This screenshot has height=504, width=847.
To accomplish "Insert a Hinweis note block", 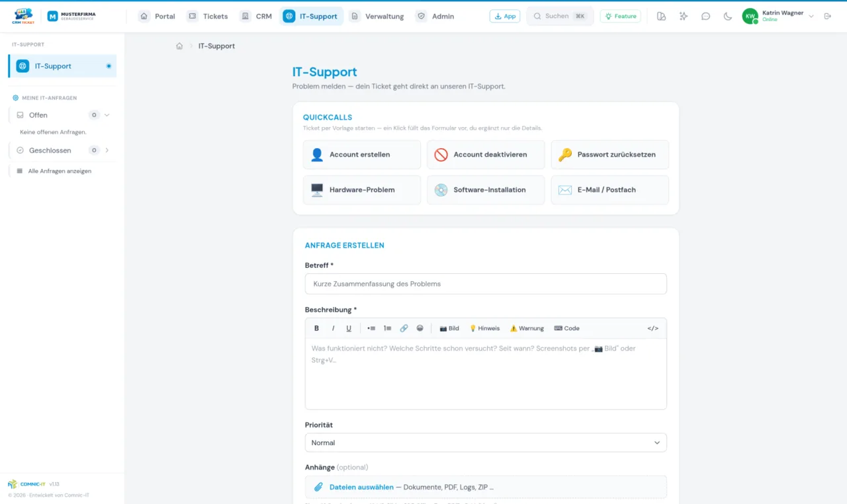I will 484,328.
